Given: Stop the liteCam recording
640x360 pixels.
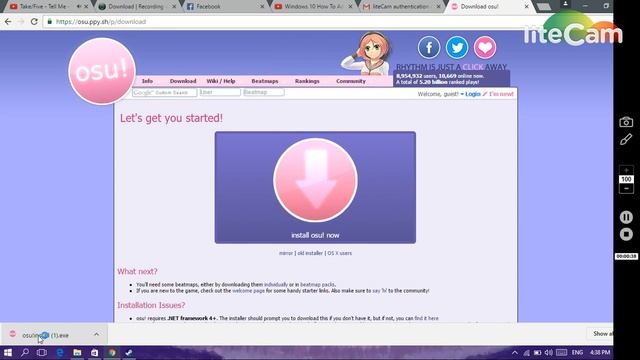Looking at the screenshot, I should click(626, 234).
